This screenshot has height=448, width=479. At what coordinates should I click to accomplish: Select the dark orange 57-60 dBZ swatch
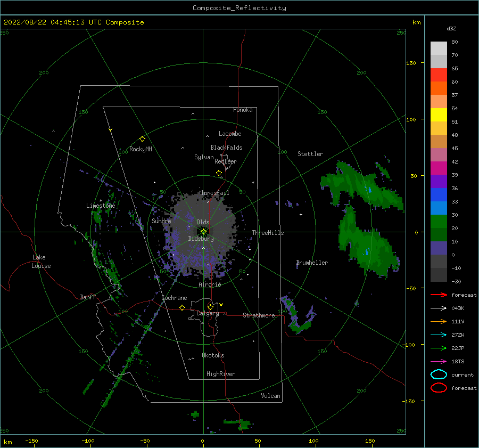pyautogui.click(x=439, y=88)
